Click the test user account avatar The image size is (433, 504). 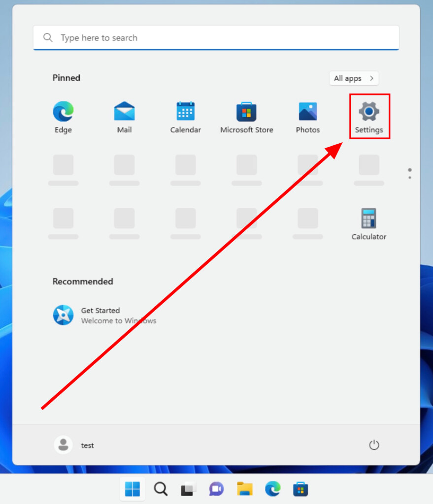[x=63, y=445]
